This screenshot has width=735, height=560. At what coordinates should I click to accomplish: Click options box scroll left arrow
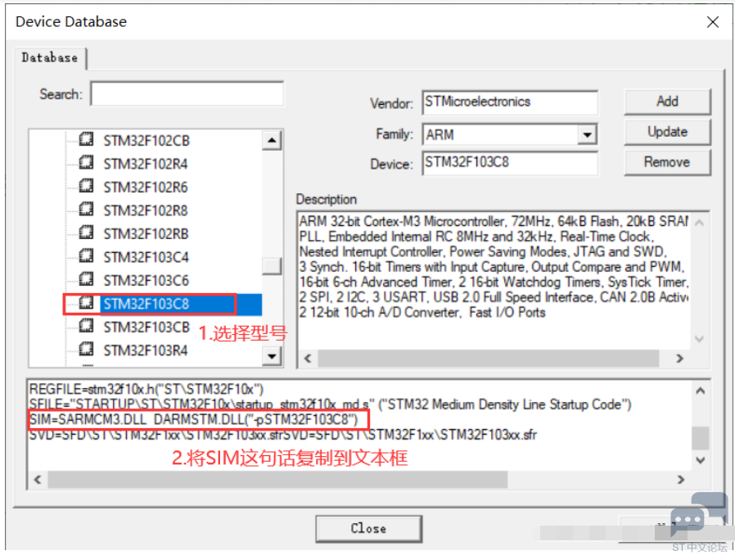38,479
